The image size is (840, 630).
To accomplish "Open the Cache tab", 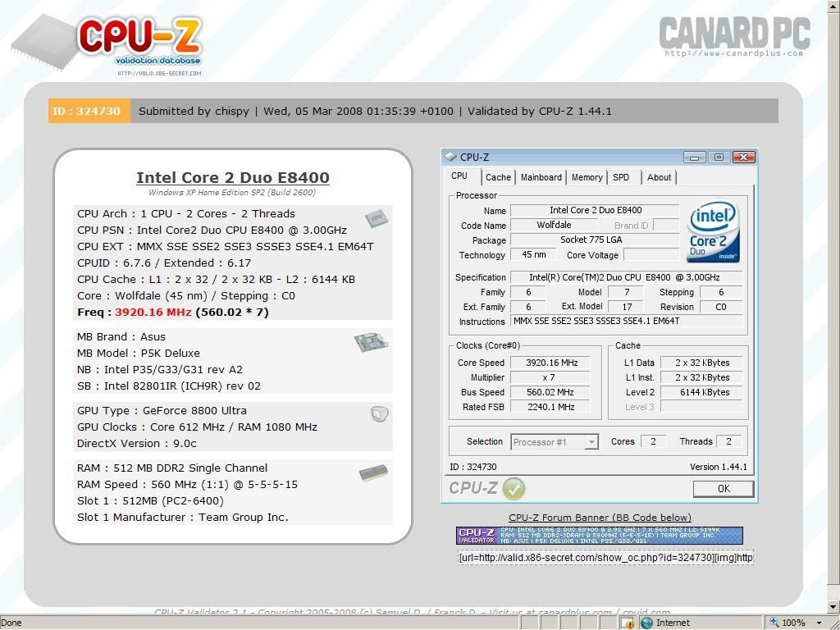I will [x=498, y=177].
